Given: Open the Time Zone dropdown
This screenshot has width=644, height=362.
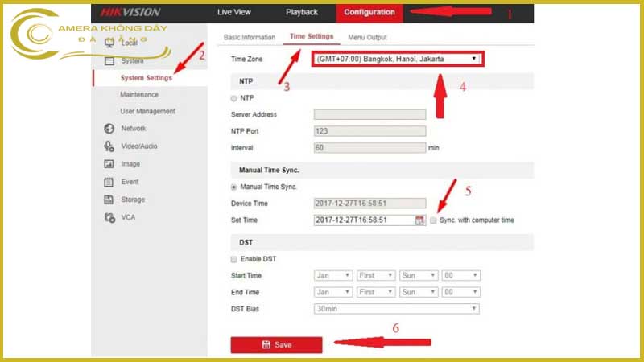Looking at the screenshot, I should coord(398,59).
